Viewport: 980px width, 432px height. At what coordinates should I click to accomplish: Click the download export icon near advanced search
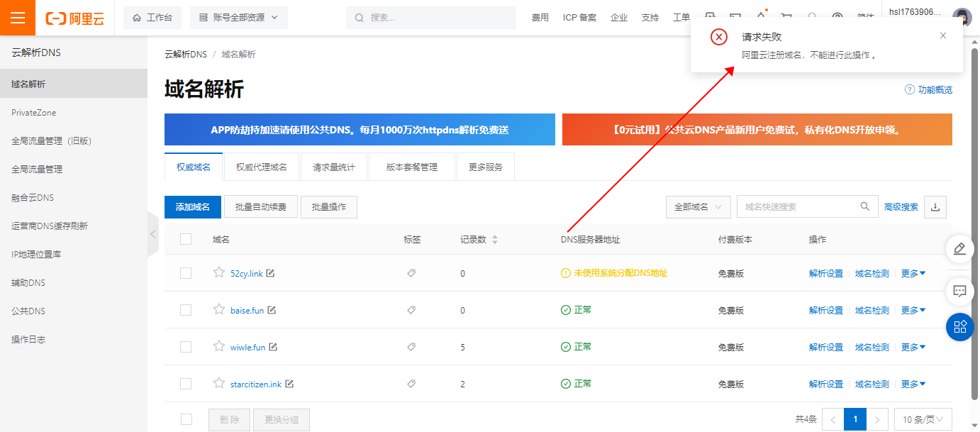click(935, 207)
